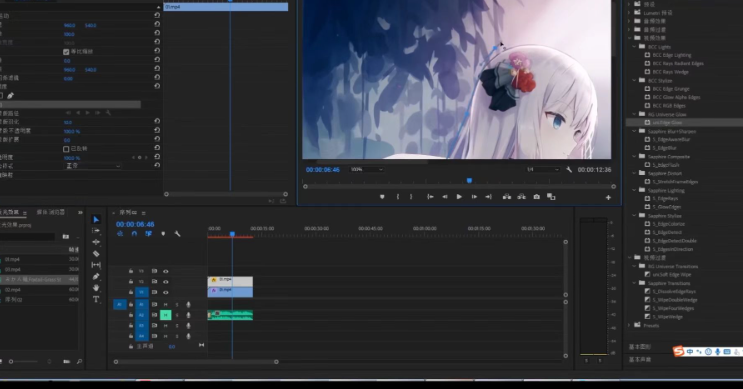
Task: Toggle Linked Selection in timeline
Action: pyautogui.click(x=148, y=234)
